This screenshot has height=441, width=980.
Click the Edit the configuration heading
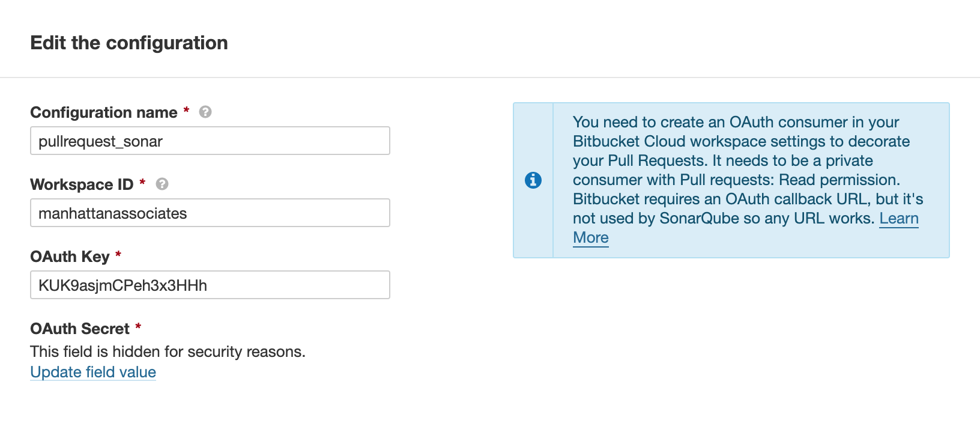[129, 43]
